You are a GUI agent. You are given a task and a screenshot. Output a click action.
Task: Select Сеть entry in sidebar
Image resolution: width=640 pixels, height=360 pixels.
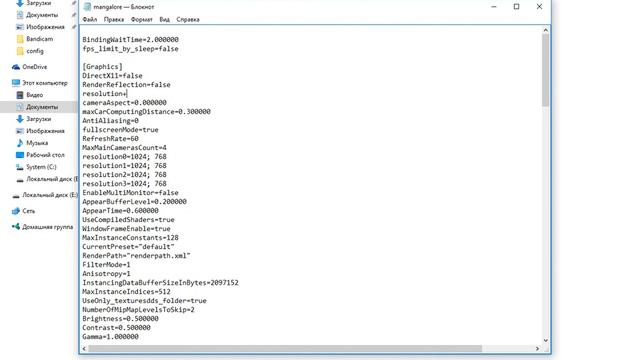tap(29, 211)
